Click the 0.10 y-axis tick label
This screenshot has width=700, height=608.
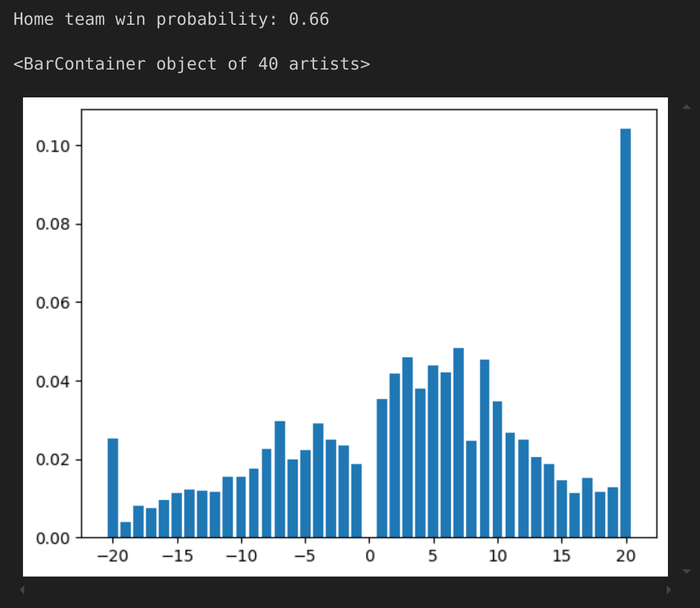coord(53,146)
